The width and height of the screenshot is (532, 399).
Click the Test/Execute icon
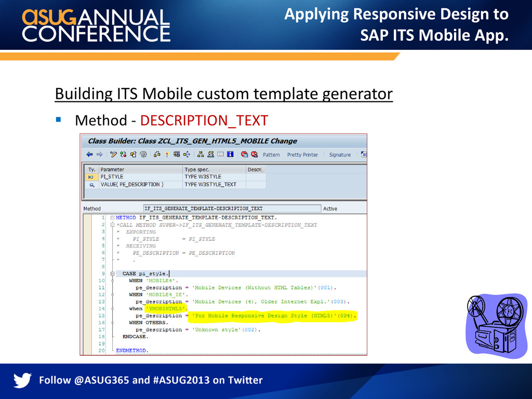point(177,154)
